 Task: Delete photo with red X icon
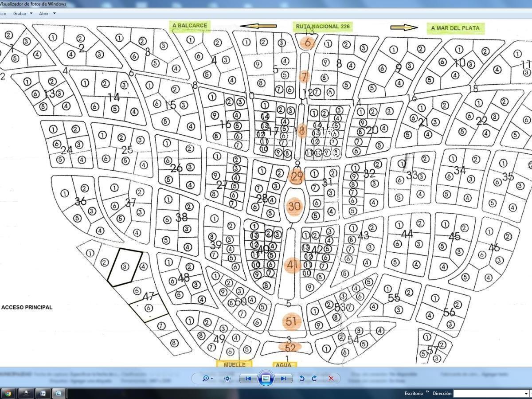click(331, 378)
